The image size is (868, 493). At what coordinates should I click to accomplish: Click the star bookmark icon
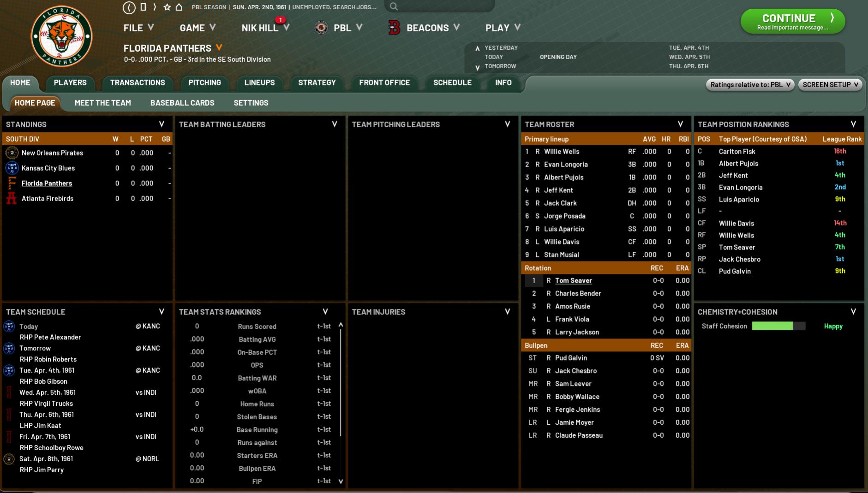(167, 7)
